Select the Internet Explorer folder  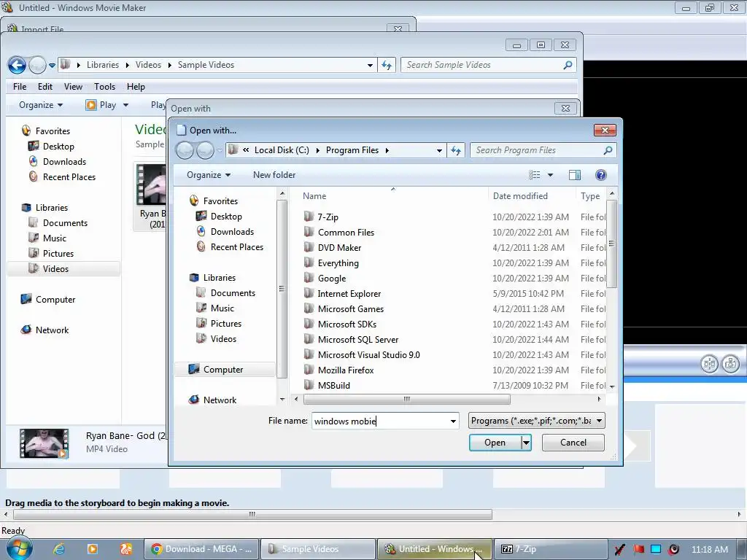tap(349, 294)
